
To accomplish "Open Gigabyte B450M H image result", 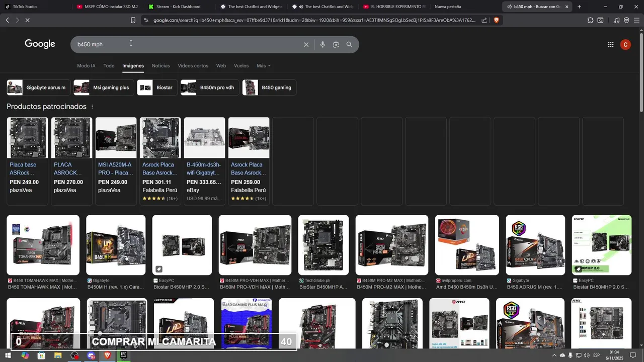I will (x=116, y=245).
